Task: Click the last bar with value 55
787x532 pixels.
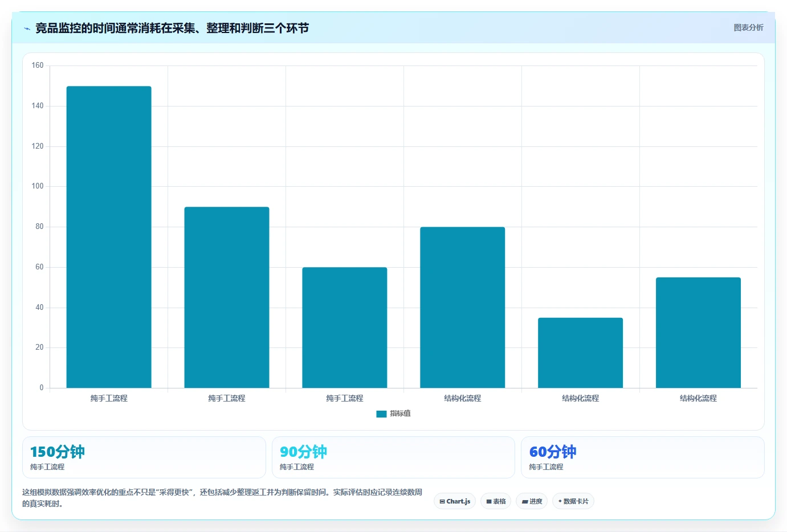Action: [698, 333]
